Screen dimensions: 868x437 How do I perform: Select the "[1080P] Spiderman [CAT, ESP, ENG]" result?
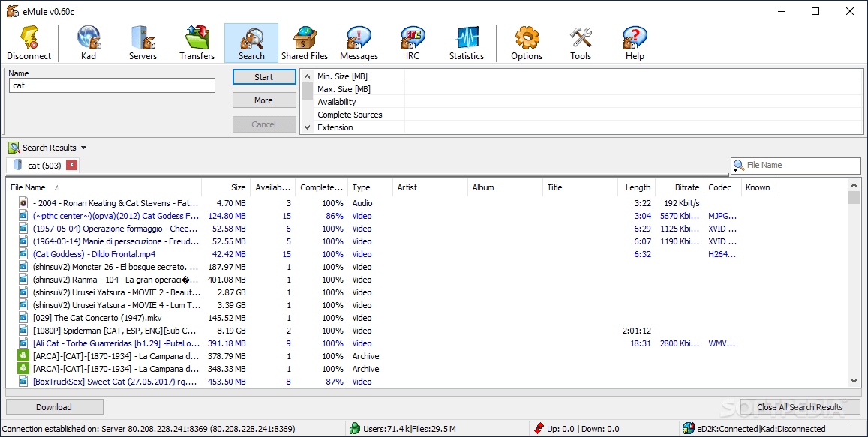427,331
